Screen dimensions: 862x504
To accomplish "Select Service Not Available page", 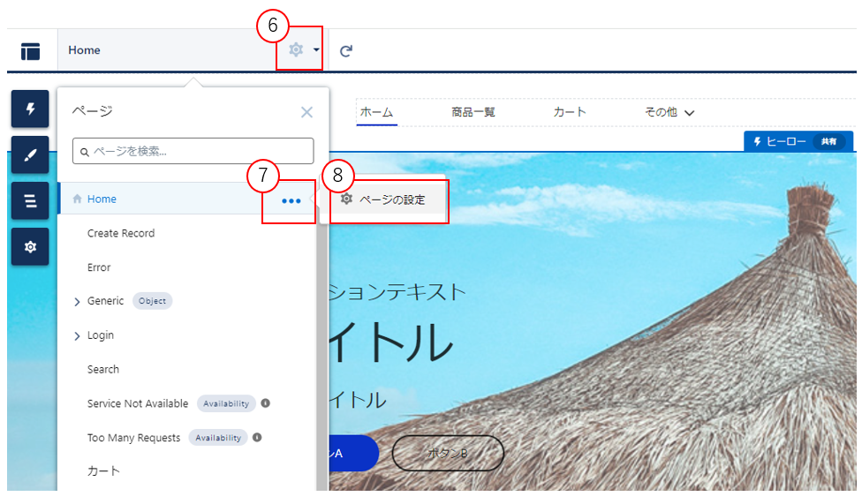I will 138,403.
